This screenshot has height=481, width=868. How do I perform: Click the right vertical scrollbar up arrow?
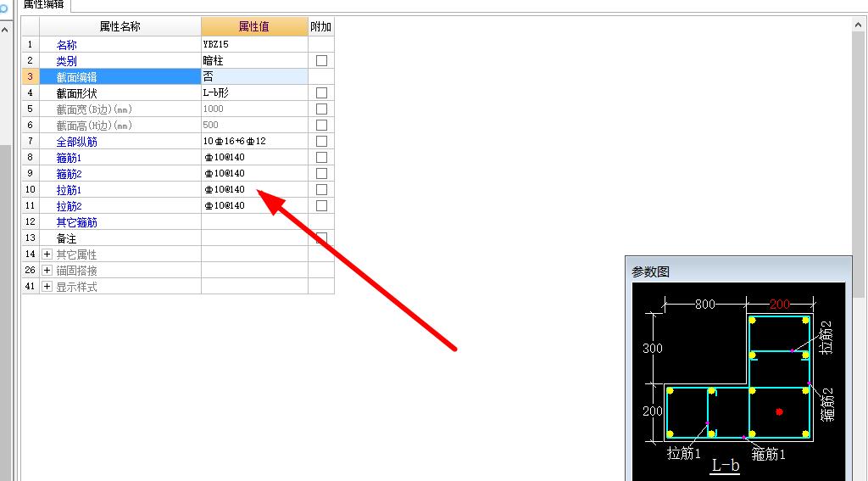(860, 25)
